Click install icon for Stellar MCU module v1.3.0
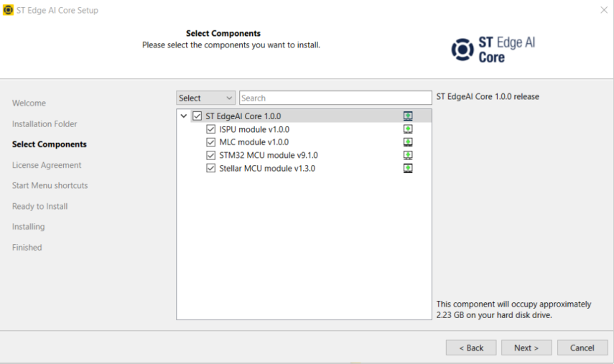 [x=408, y=168]
